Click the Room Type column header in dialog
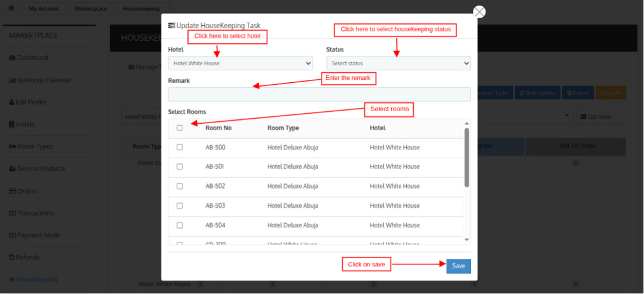644x294 pixels. [x=283, y=128]
